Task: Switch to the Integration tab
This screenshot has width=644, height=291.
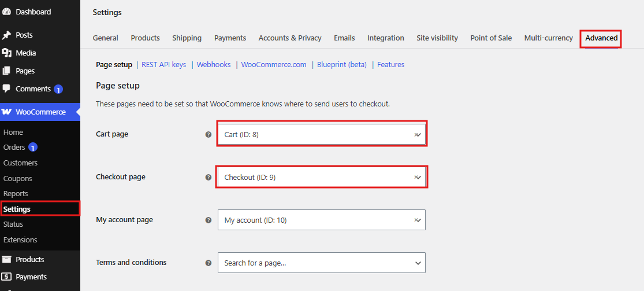Action: pyautogui.click(x=386, y=38)
